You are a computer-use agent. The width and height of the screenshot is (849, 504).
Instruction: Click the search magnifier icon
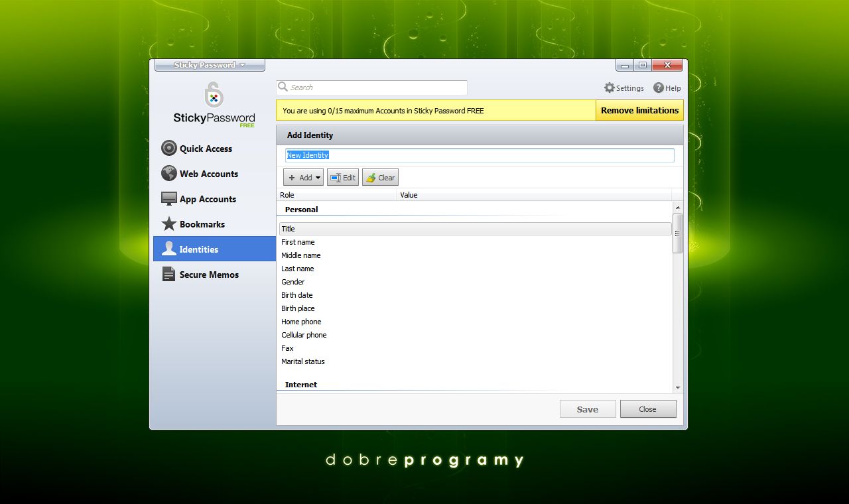pyautogui.click(x=283, y=87)
